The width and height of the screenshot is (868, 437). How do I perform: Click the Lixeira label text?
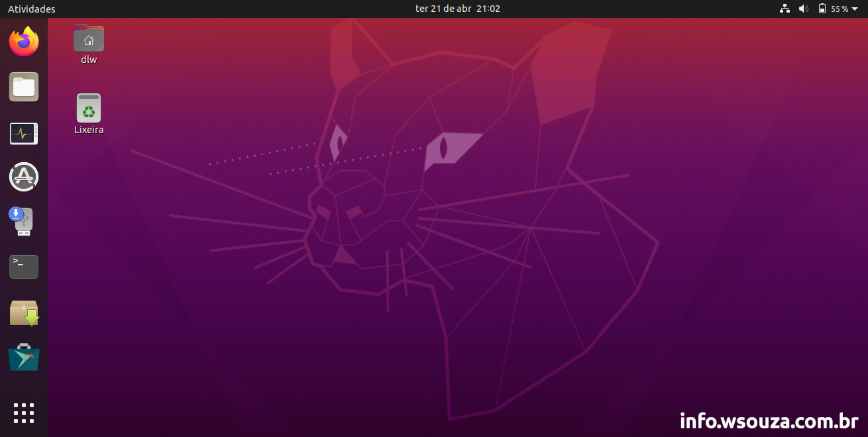89,130
